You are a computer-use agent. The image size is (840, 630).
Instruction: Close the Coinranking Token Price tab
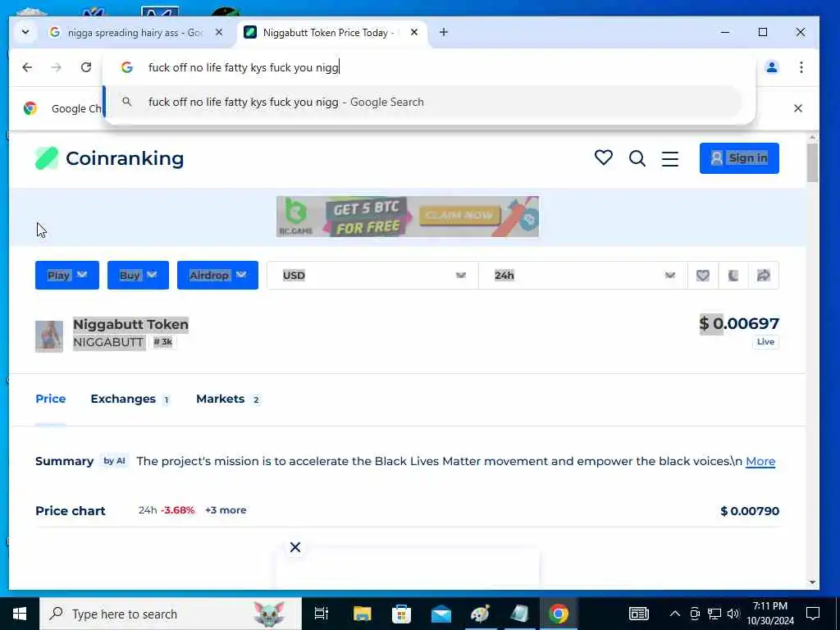coord(414,33)
